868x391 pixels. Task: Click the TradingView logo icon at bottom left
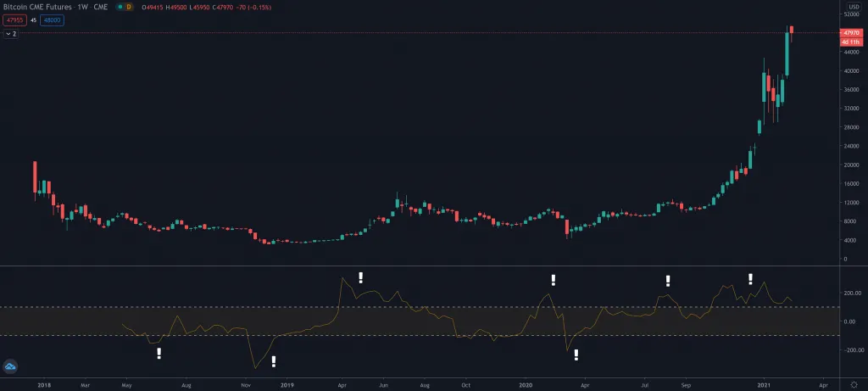[x=12, y=366]
